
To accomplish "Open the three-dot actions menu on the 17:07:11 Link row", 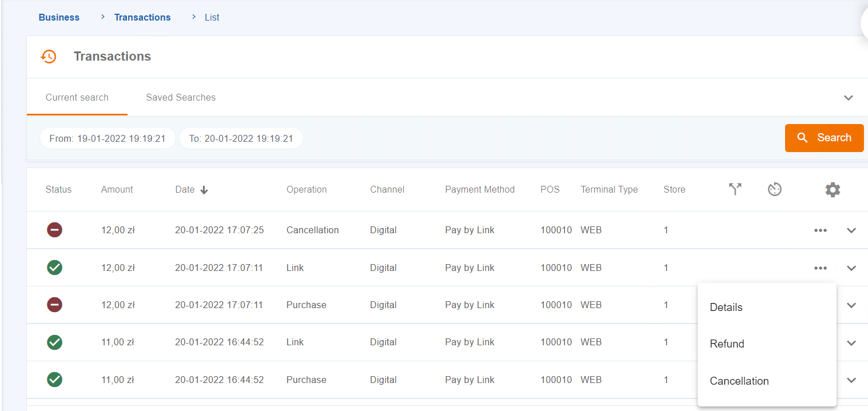I will coord(821,268).
